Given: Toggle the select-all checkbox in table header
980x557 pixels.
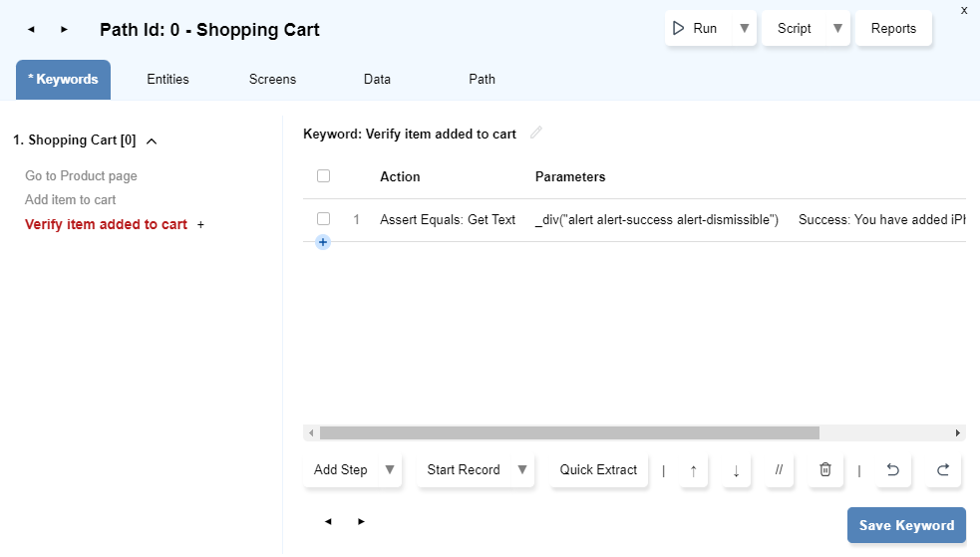Looking at the screenshot, I should point(323,176).
